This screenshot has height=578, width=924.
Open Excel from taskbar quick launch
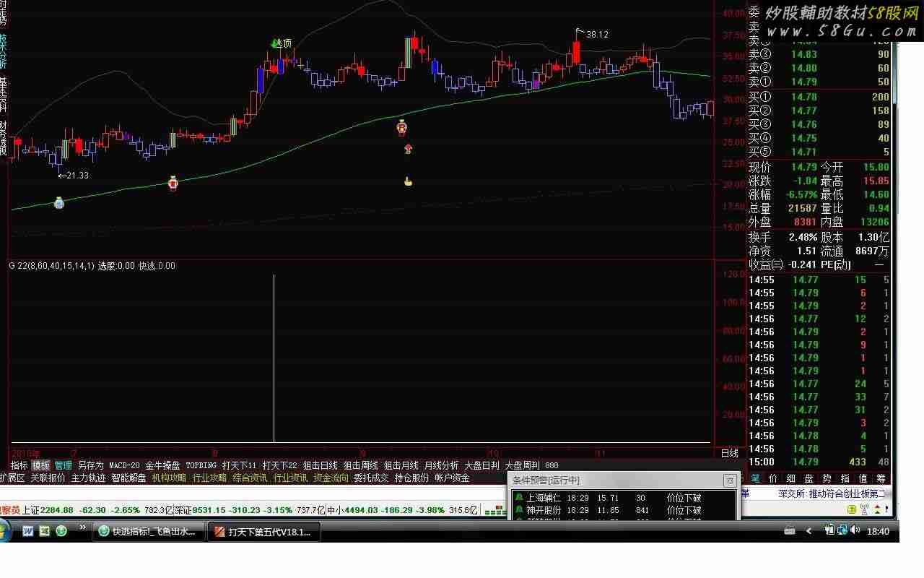45,531
